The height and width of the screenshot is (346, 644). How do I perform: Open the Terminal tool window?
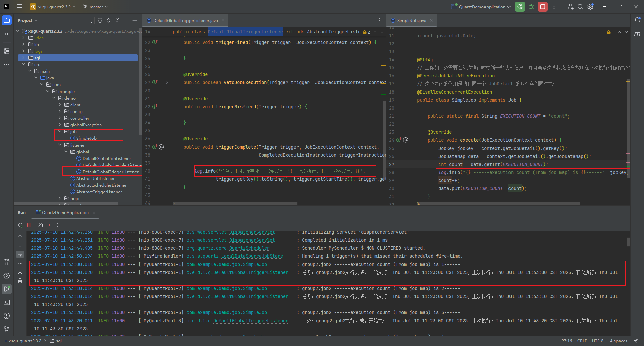tap(7, 302)
